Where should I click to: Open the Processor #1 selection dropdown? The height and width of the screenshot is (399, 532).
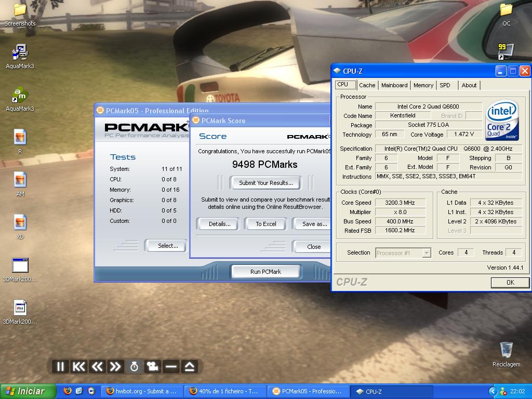pyautogui.click(x=403, y=253)
